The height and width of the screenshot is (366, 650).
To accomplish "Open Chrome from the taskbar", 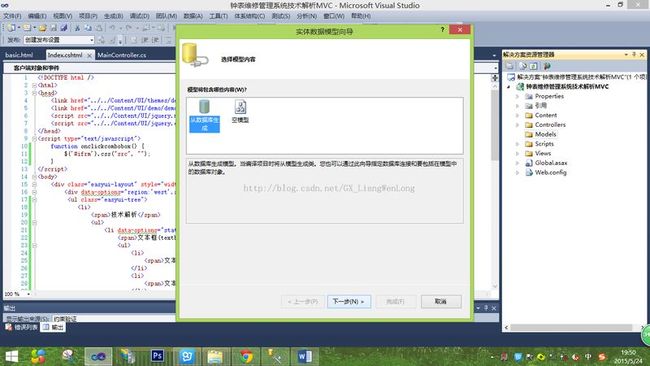I will point(246,356).
